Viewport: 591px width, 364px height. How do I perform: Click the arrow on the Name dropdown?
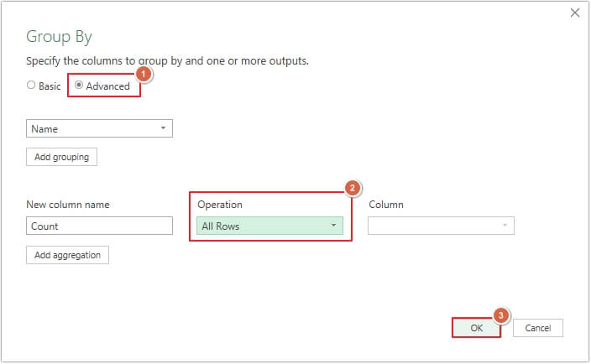click(162, 128)
